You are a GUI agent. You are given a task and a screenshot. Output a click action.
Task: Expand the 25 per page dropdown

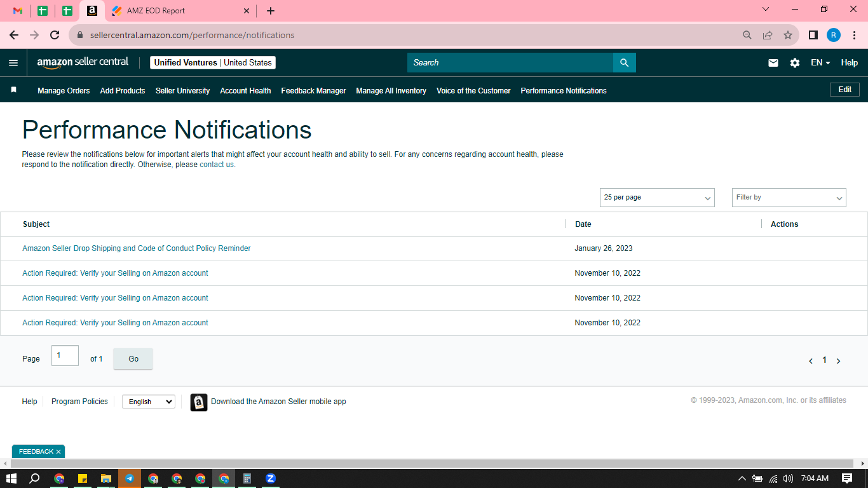[x=657, y=198]
